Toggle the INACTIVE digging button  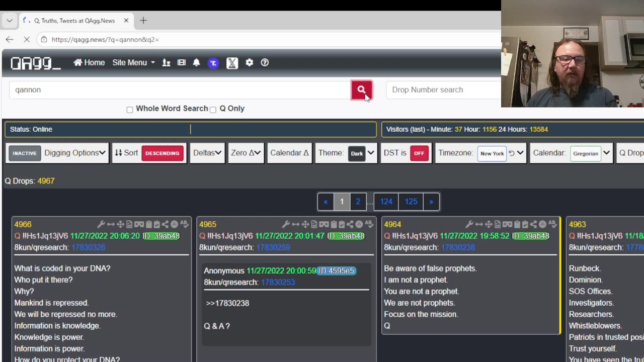pyautogui.click(x=25, y=153)
